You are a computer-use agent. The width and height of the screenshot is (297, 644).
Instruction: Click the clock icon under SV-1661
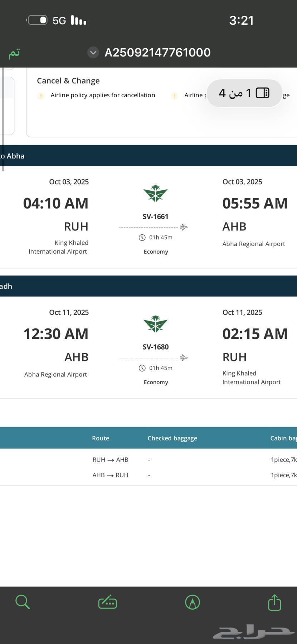[142, 238]
